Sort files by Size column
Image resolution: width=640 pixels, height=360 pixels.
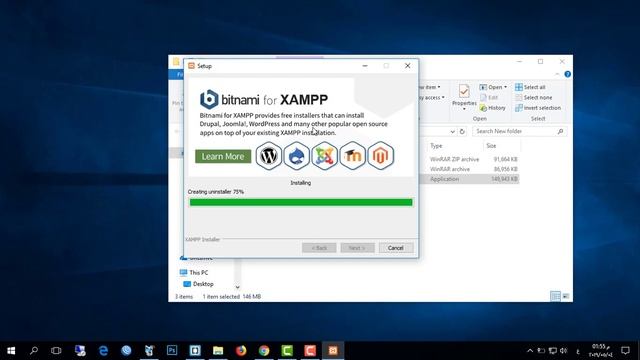tap(491, 146)
